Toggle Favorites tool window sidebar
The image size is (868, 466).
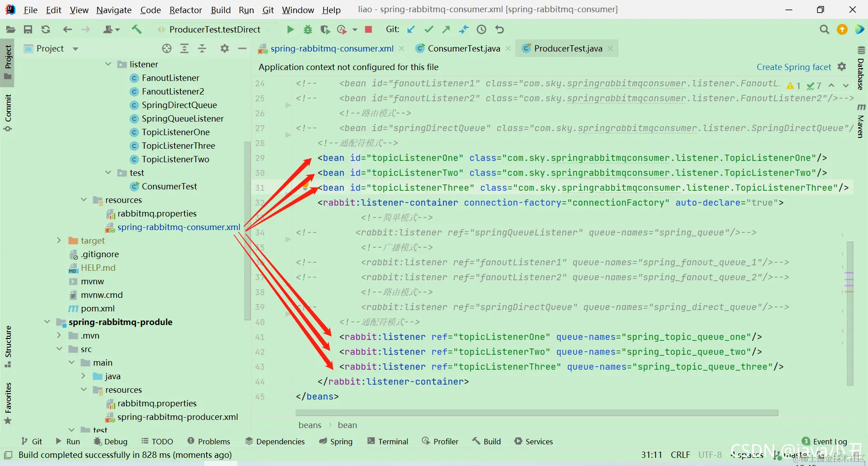(x=8, y=403)
